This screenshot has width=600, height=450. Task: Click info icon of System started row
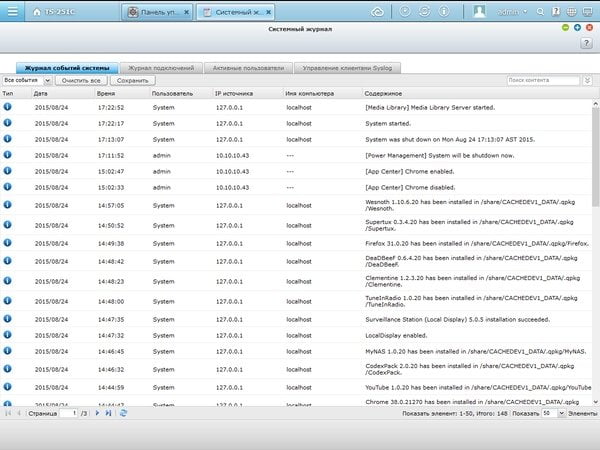point(7,123)
